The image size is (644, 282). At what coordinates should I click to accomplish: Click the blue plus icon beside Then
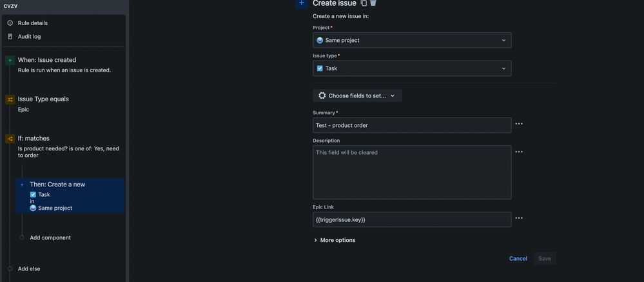pos(22,185)
